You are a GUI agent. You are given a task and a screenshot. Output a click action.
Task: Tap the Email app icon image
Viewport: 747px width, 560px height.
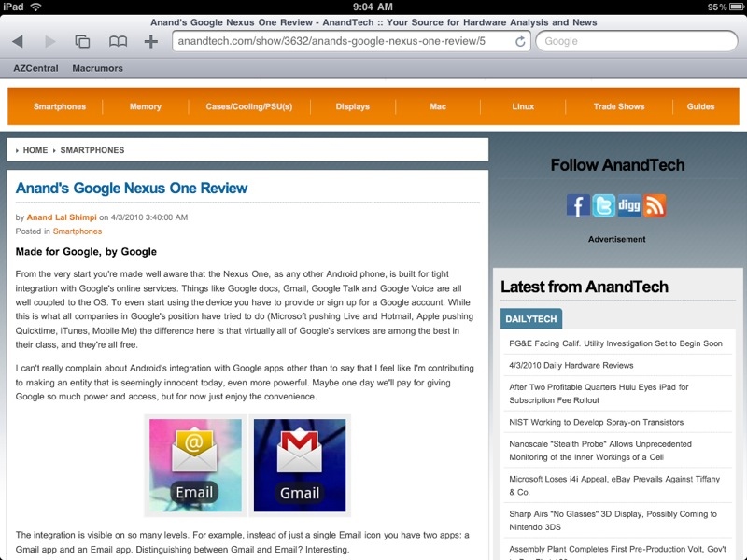point(195,465)
